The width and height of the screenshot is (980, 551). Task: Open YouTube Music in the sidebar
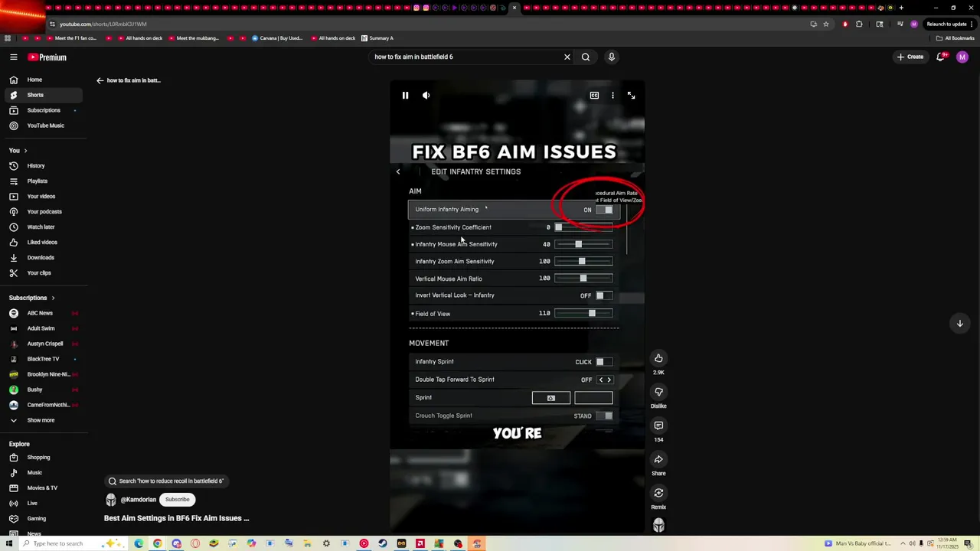click(x=45, y=126)
